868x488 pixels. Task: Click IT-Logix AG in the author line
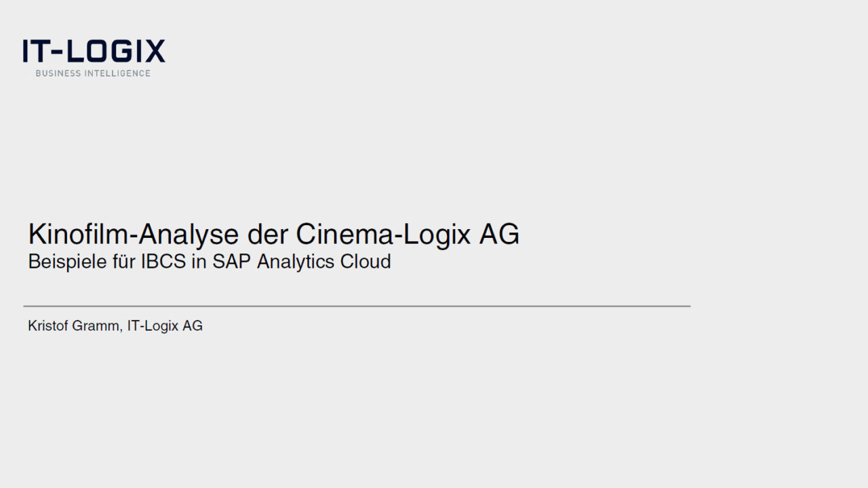pos(165,326)
